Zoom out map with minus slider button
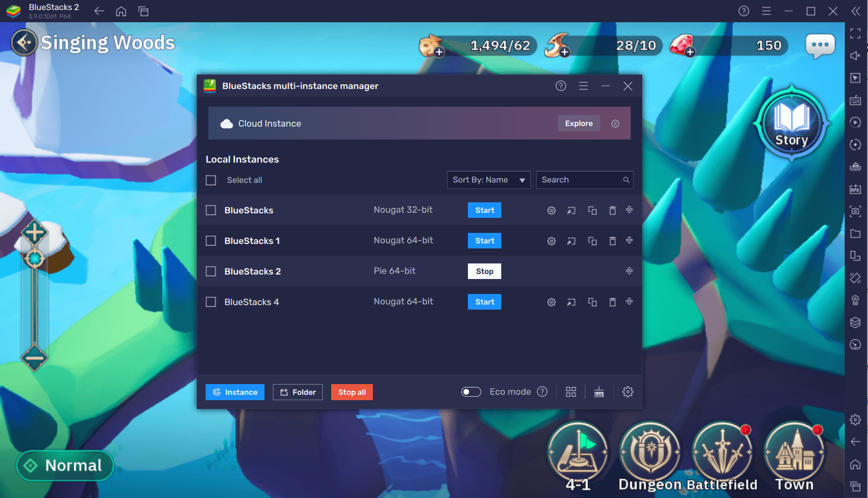This screenshot has width=868, height=498. click(x=34, y=357)
